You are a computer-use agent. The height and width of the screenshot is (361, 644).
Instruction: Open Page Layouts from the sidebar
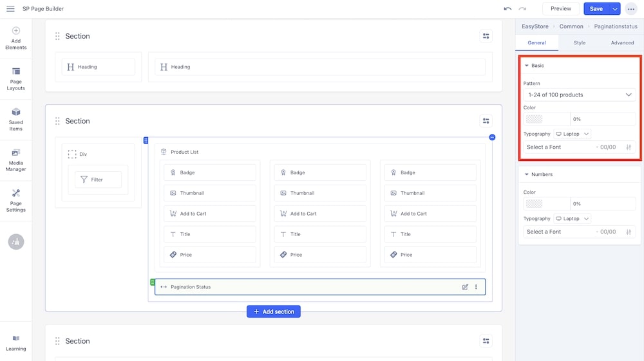tap(16, 79)
